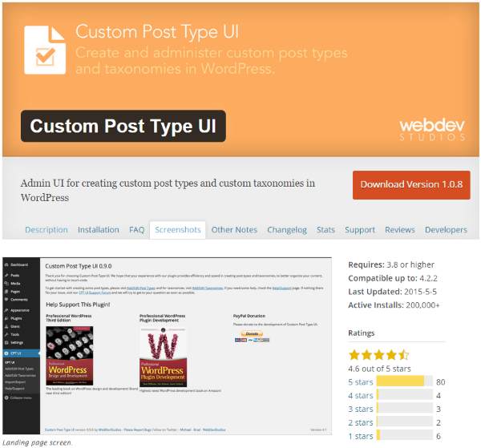This screenshot has height=448, width=481.
Task: Click the star rating icons
Action: pos(379,355)
